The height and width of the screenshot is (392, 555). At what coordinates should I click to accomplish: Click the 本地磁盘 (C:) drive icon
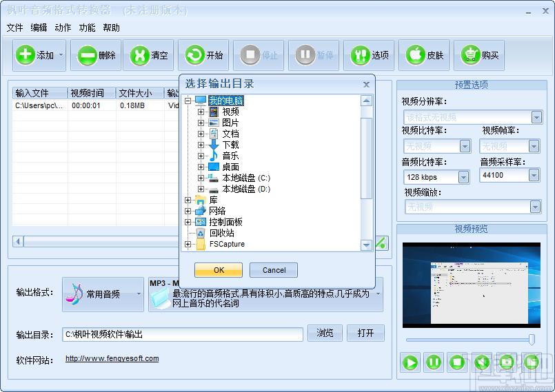coord(214,178)
